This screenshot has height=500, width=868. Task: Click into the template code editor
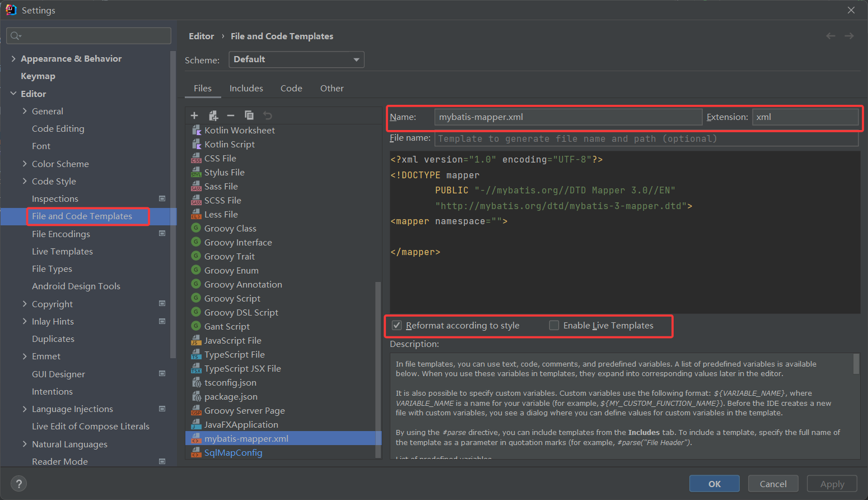coord(625,232)
